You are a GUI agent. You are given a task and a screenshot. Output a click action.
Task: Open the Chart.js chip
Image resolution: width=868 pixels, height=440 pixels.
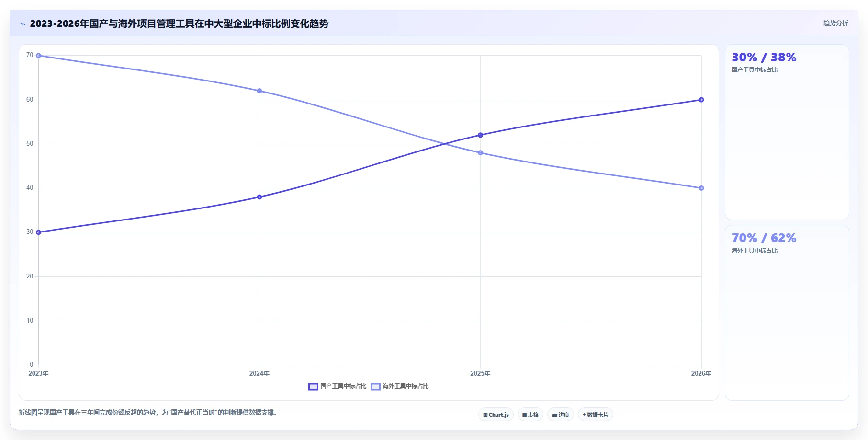click(496, 415)
